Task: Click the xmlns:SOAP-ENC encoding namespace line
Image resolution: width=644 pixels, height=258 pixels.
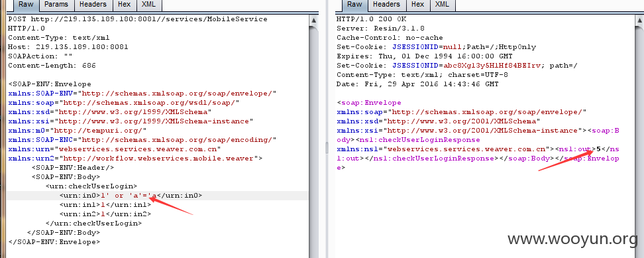Action: click(x=142, y=140)
